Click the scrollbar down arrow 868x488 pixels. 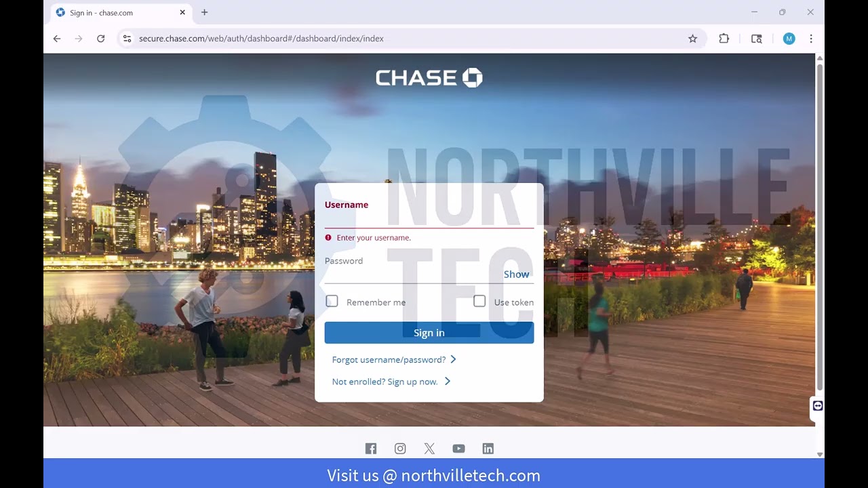820,454
